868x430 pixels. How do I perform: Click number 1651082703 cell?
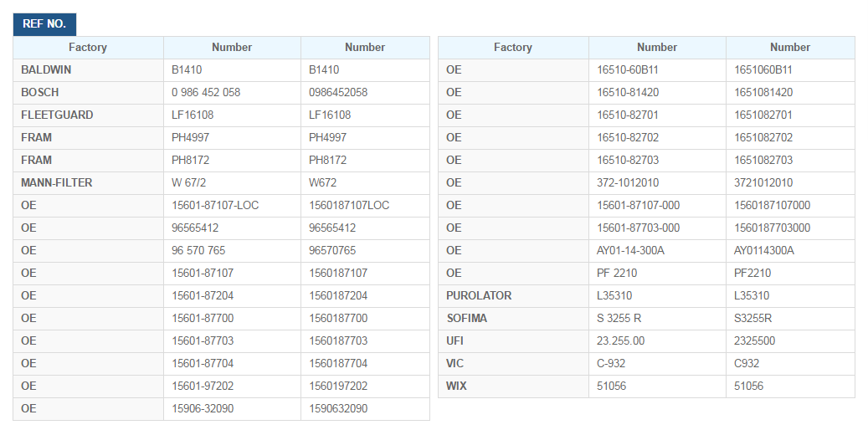click(790, 161)
